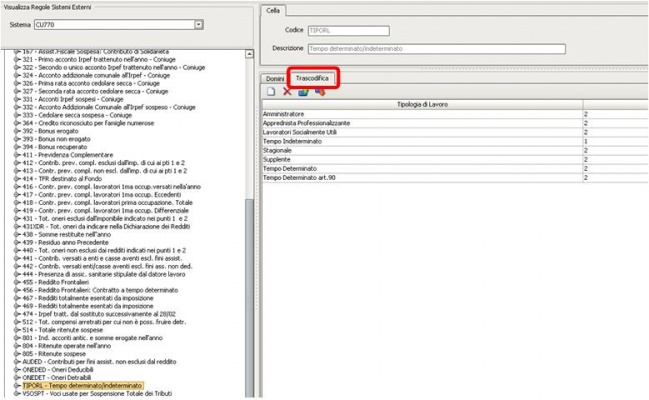Viewport: 649px width, 400px height.
Task: Click the new document icon in Trascodifica toolbar
Action: pos(271,92)
